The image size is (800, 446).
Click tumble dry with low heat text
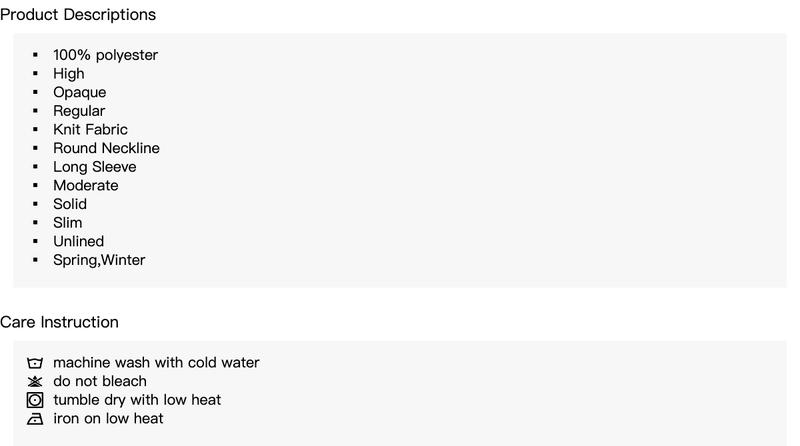click(137, 400)
